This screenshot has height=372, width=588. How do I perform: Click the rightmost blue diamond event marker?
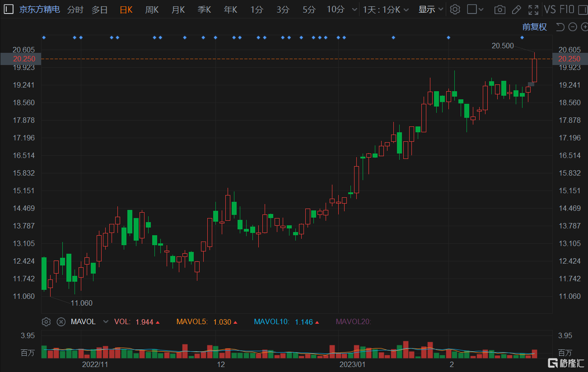522,37
